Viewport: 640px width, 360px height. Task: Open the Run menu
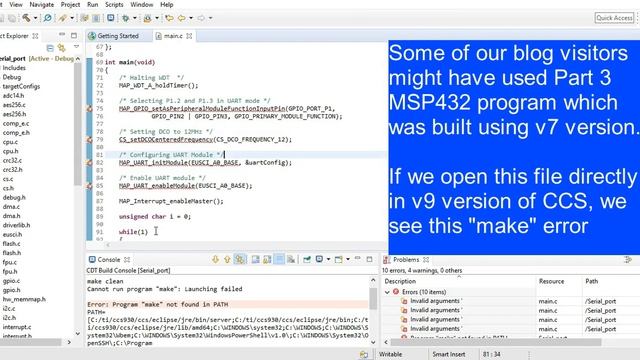[x=93, y=4]
